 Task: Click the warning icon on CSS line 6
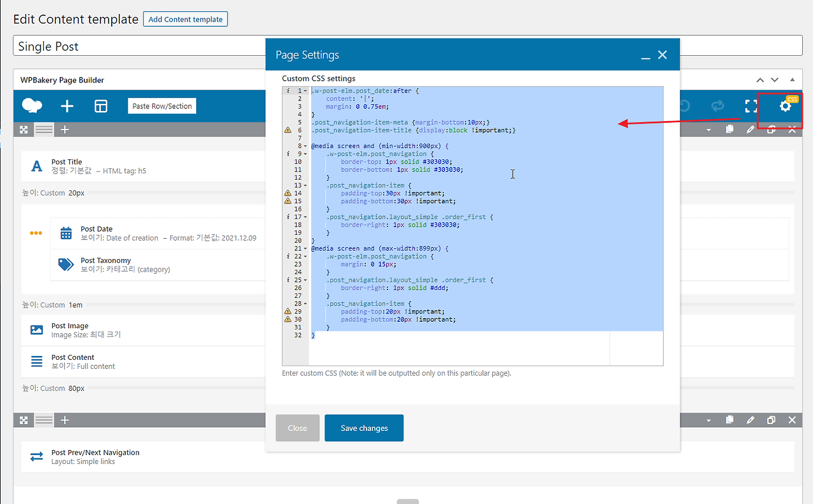[x=288, y=130]
